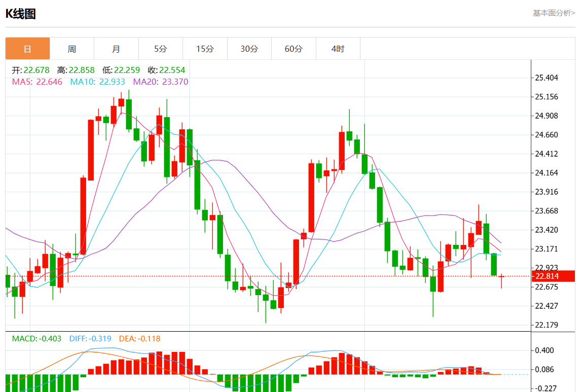Click the 24.164 price axis label
This screenshot has height=392, width=582.
click(x=547, y=172)
